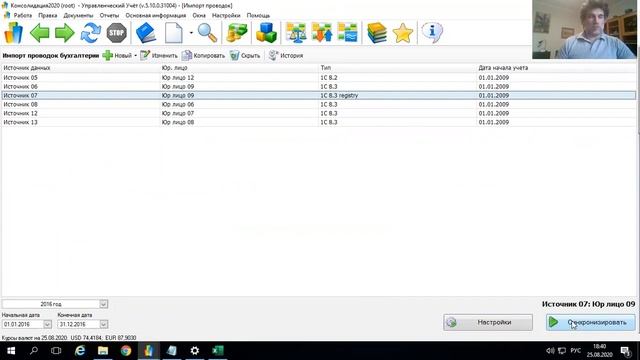Click the 1С 8.3 registry type cell
The width and height of the screenshot is (640, 360).
398,96
